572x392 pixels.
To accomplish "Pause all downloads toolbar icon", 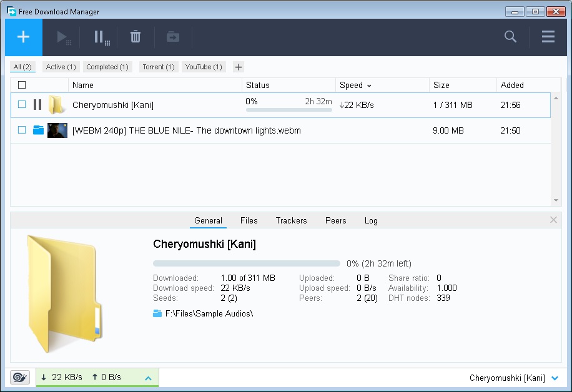I will click(102, 37).
